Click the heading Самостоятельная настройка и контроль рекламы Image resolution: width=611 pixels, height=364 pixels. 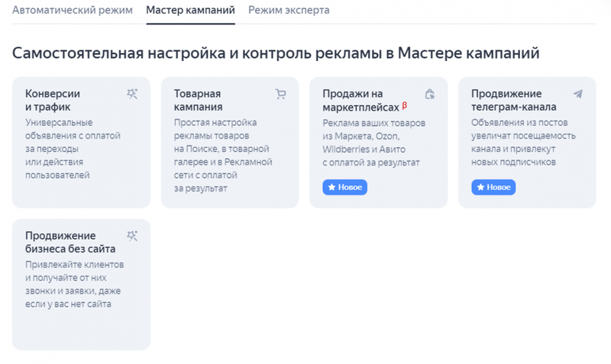pyautogui.click(x=276, y=53)
